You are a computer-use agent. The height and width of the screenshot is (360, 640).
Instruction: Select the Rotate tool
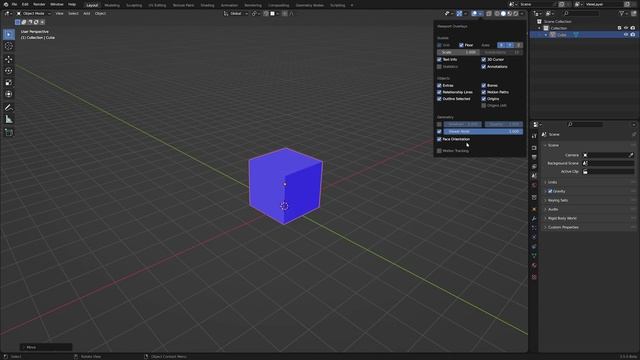[x=9, y=71]
